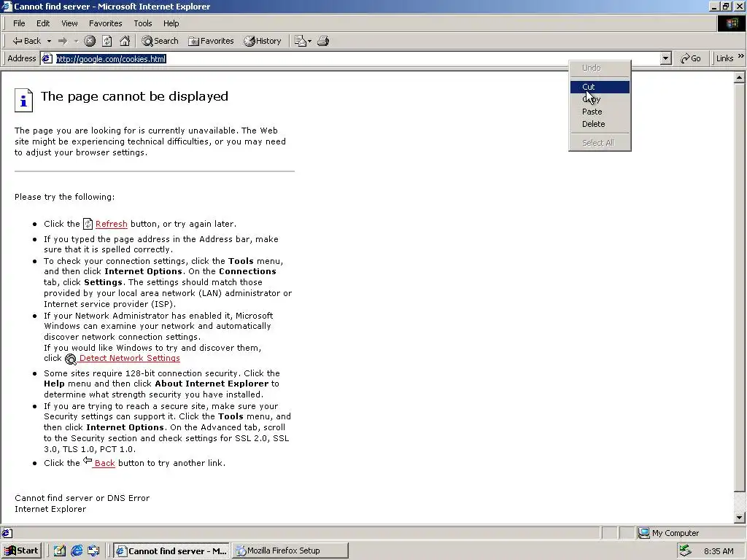The height and width of the screenshot is (560, 747).
Task: Expand the Links toolbar chevron
Action: click(x=741, y=56)
